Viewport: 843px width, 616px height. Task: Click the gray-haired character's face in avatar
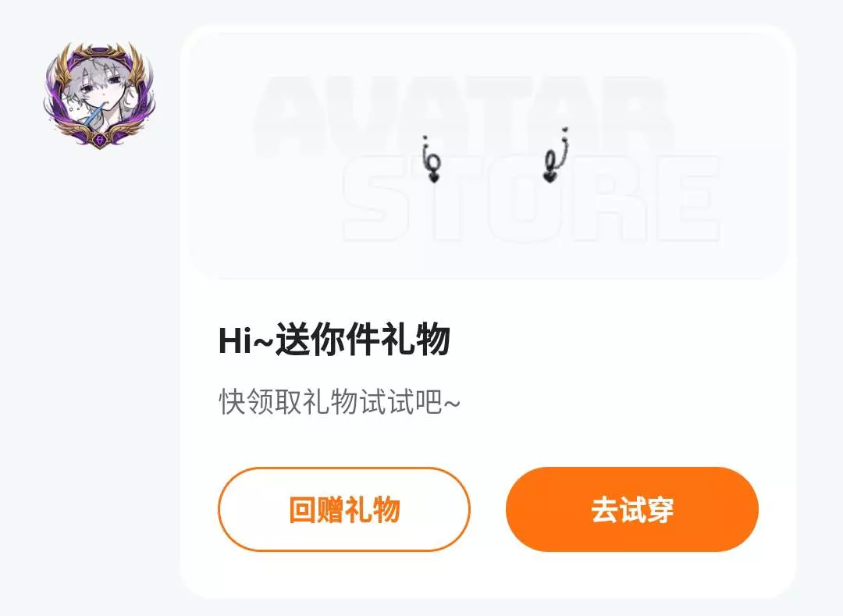(x=102, y=89)
